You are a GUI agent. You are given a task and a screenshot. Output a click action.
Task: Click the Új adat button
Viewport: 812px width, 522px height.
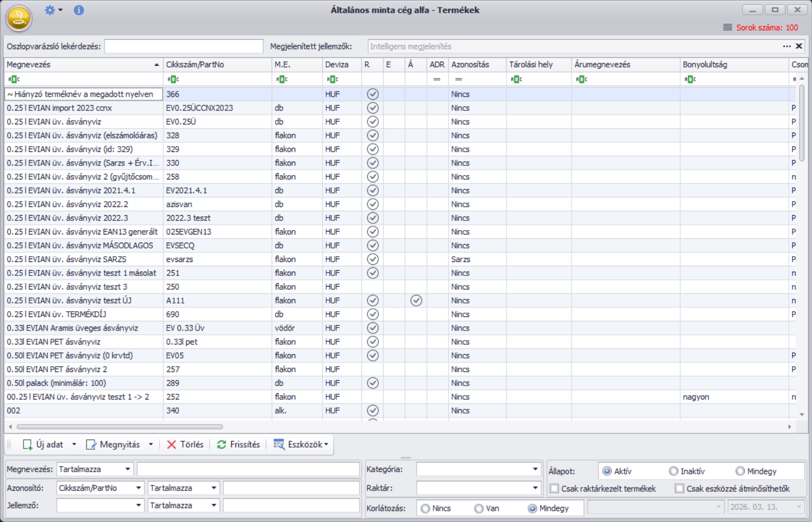[x=43, y=444]
